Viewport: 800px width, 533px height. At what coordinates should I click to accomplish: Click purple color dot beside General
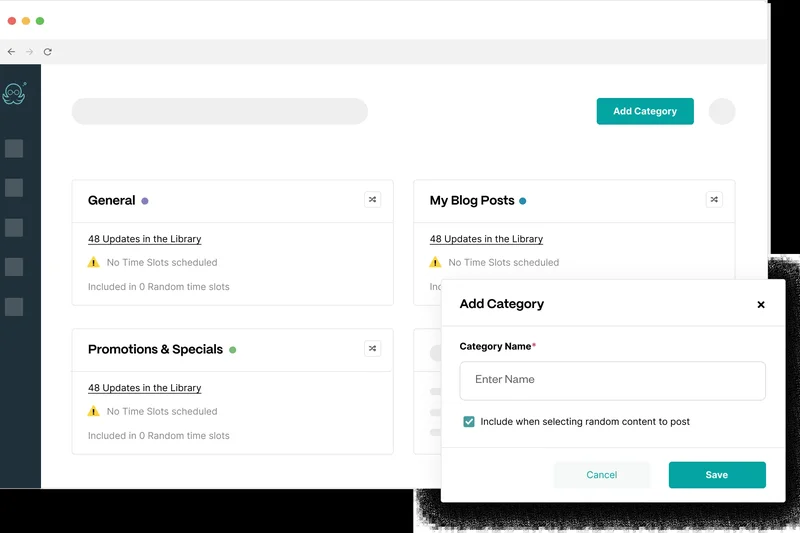tap(145, 201)
